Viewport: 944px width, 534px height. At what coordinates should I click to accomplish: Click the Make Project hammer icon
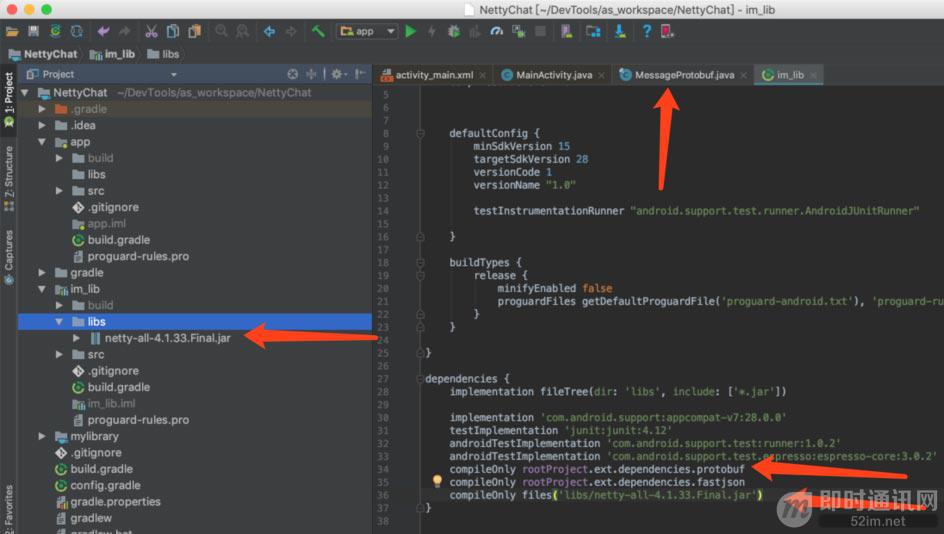pos(318,31)
